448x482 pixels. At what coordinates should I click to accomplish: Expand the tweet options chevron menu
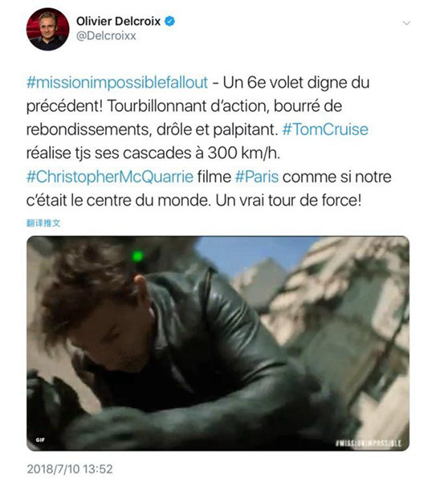point(406,23)
